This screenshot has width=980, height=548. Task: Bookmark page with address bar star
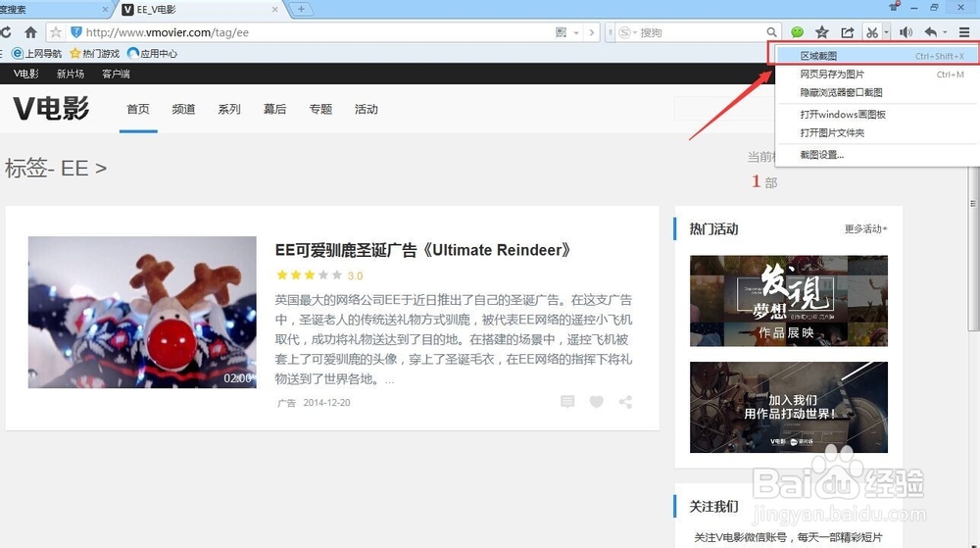[x=56, y=32]
